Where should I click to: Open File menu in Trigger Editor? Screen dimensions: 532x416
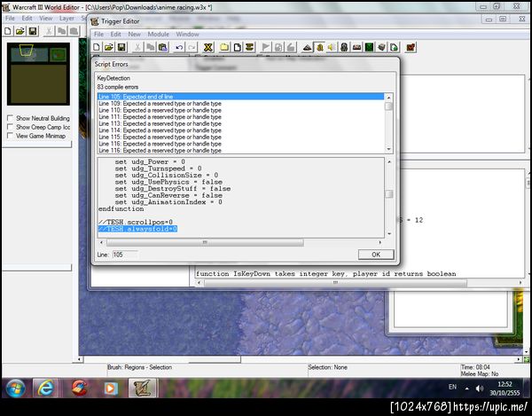pos(98,35)
